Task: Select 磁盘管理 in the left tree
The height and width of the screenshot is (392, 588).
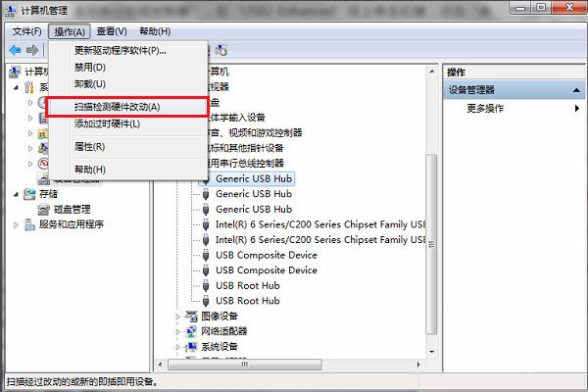Action: tap(72, 209)
